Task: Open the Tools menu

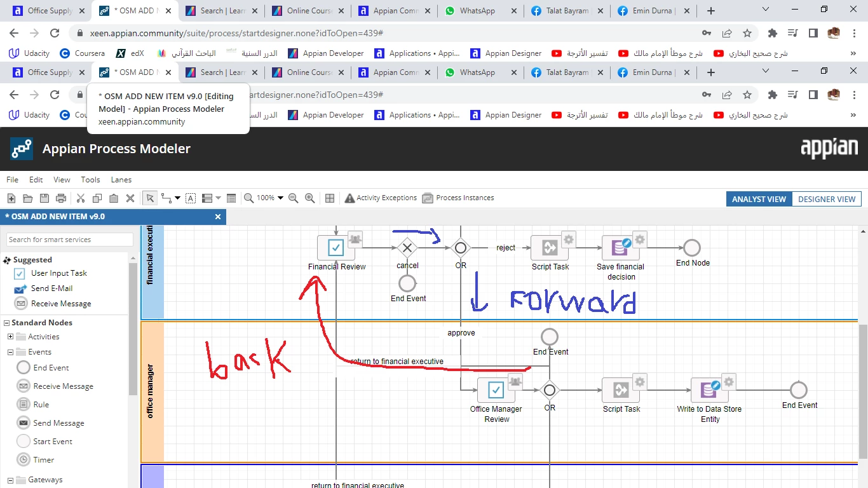Action: point(90,180)
